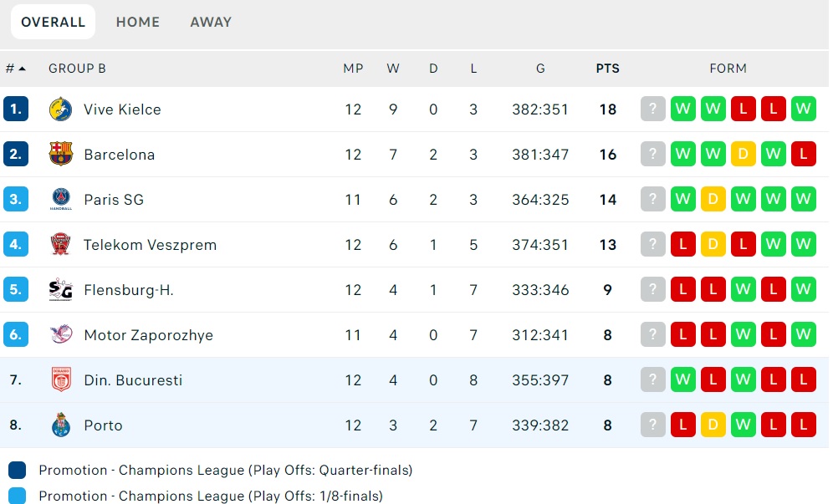Click the Motor Zaporozhye team logo
Screen dimensions: 833x504
pos(60,335)
